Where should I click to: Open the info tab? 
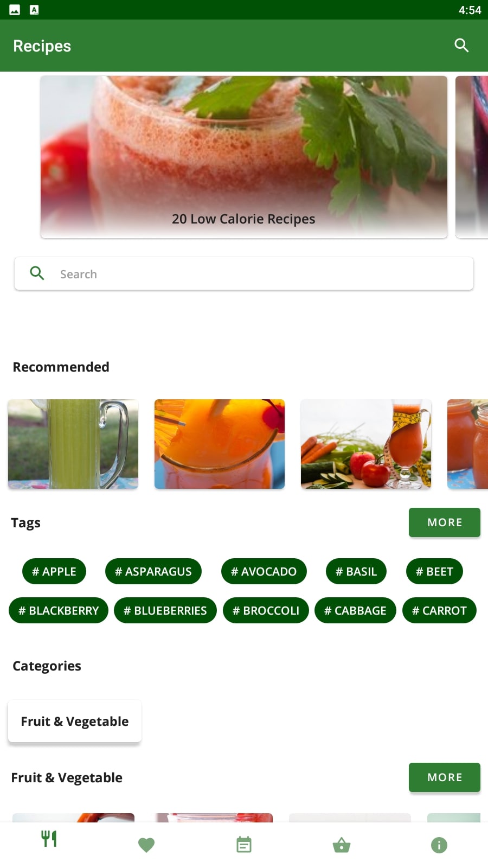[x=439, y=845]
